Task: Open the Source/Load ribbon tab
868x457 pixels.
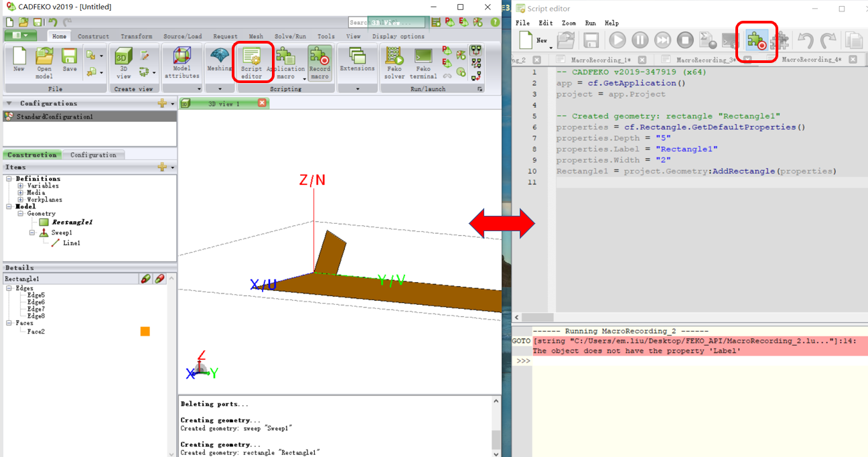Action: (182, 36)
